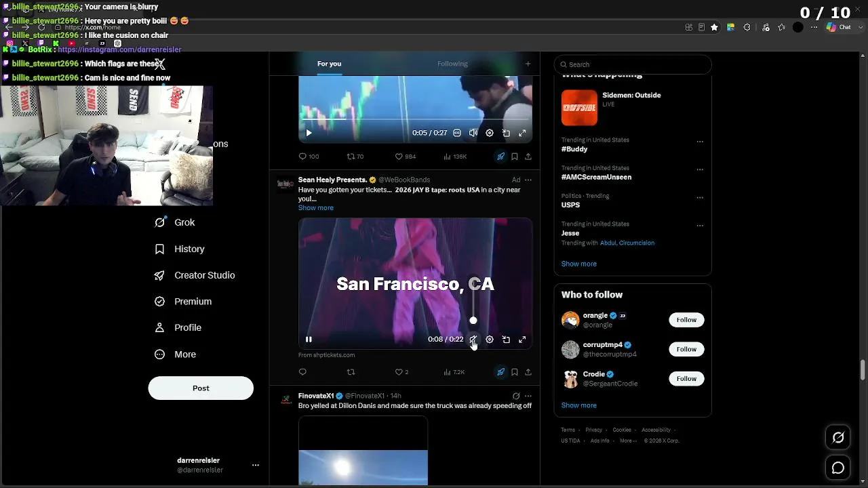Image resolution: width=868 pixels, height=488 pixels.
Task: Open options for the #AMCScreamUnseen trend
Action: 700,169
